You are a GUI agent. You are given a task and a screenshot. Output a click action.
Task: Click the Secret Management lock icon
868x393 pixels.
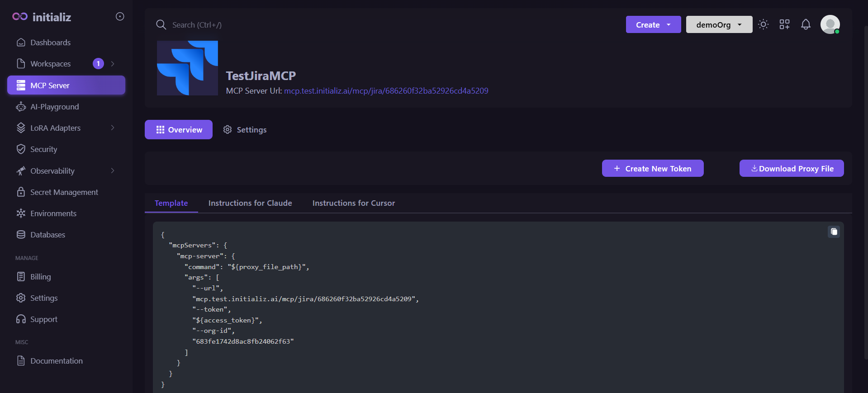point(21,192)
